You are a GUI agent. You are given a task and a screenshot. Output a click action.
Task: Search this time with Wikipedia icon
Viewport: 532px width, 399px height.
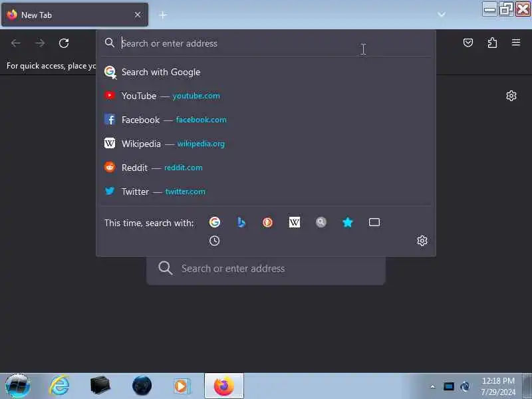pyautogui.click(x=294, y=222)
